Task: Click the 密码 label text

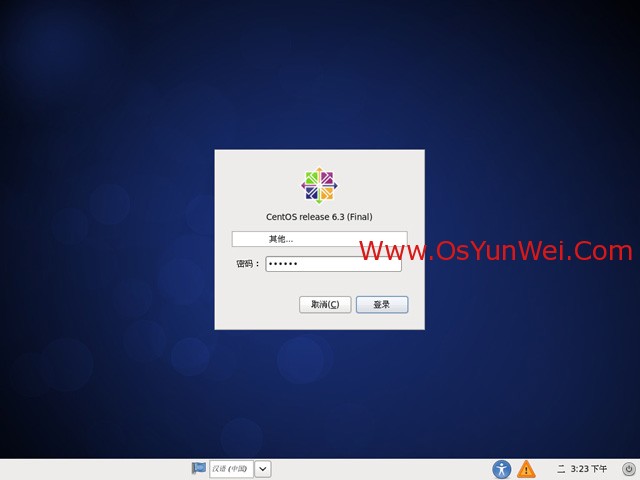Action: [246, 264]
